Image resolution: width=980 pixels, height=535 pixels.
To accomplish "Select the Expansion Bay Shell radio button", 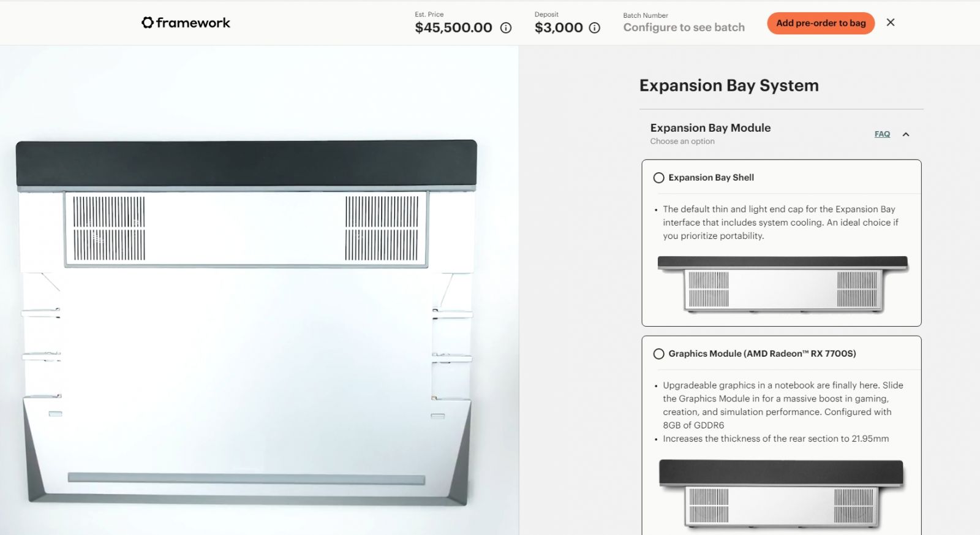I will pyautogui.click(x=659, y=178).
